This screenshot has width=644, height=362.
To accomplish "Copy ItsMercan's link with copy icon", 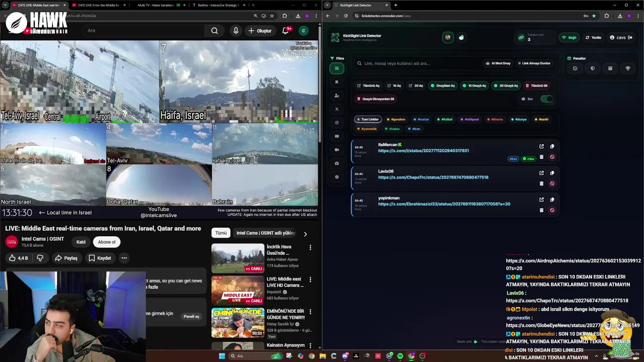I will click(x=552, y=146).
